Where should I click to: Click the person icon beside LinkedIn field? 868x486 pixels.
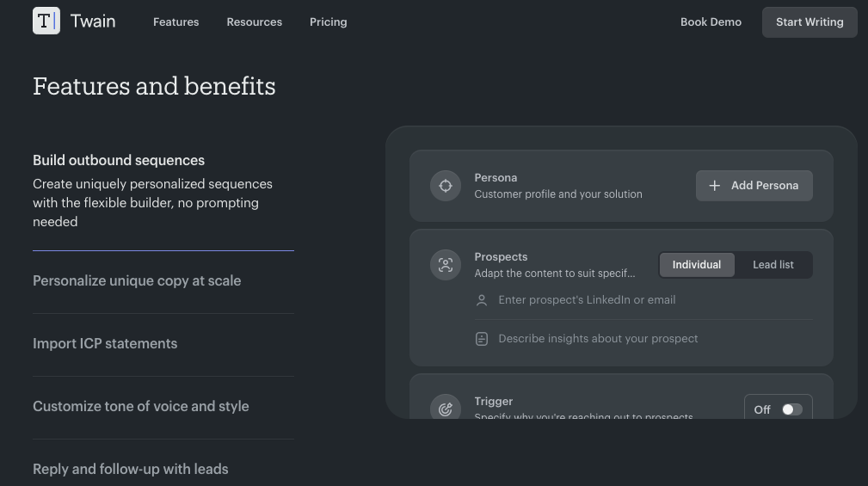pyautogui.click(x=482, y=300)
